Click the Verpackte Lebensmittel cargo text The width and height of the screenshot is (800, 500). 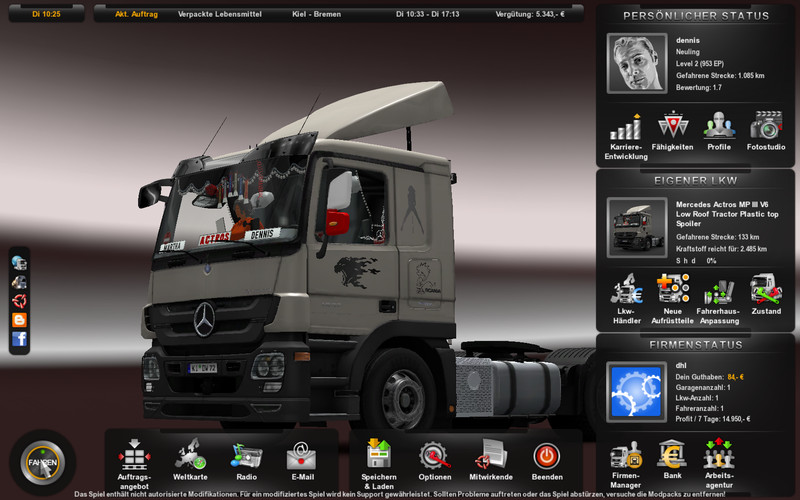tap(220, 14)
